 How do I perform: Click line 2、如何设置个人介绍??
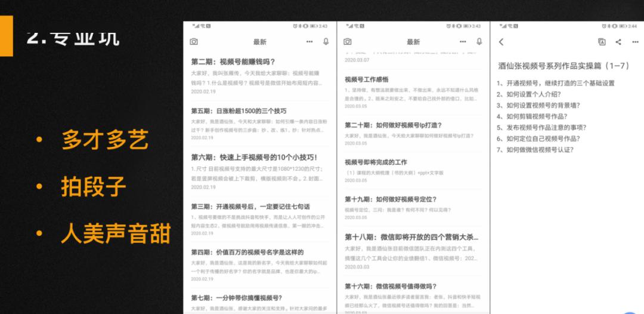pos(528,94)
